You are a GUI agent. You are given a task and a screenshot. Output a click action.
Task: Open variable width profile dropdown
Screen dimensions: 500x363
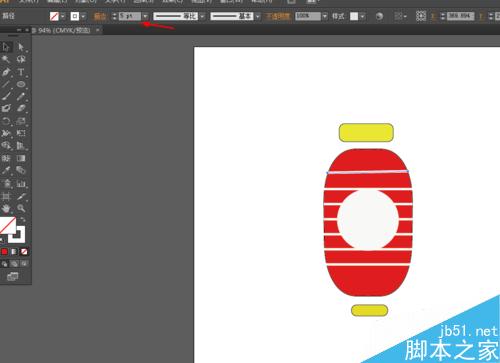[x=202, y=16]
